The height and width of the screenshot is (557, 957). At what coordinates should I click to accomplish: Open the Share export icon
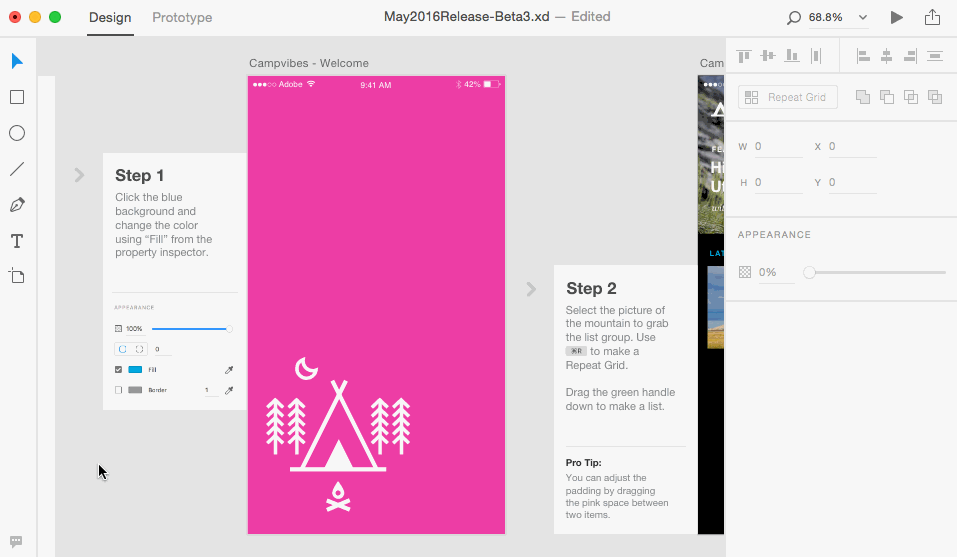point(932,17)
